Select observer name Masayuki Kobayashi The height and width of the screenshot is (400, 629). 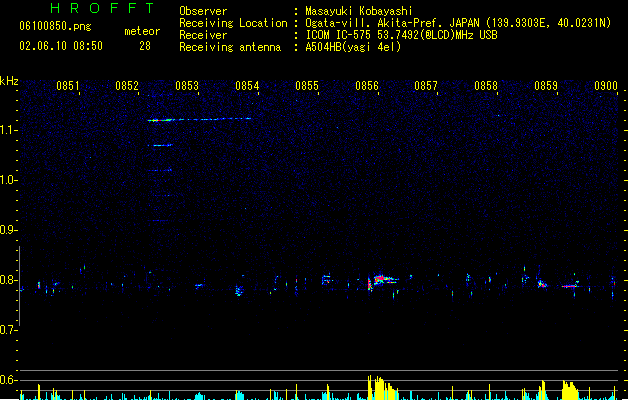coord(359,11)
